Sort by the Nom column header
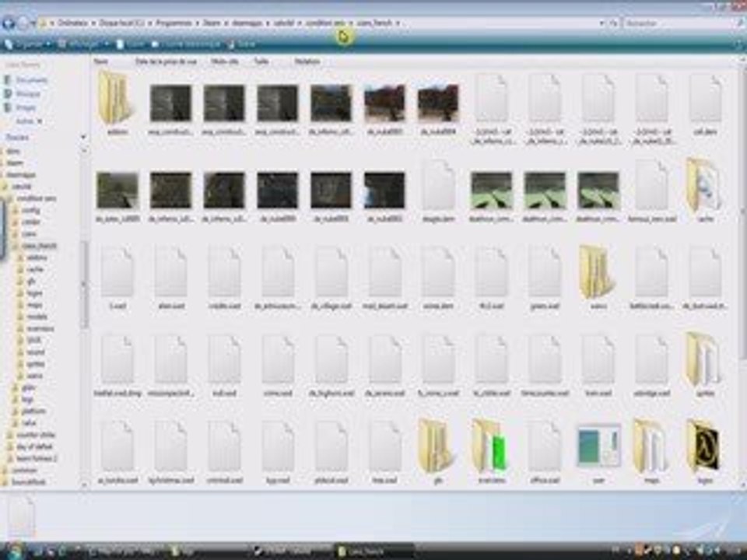Viewport: 747px width, 560px height. [x=101, y=61]
